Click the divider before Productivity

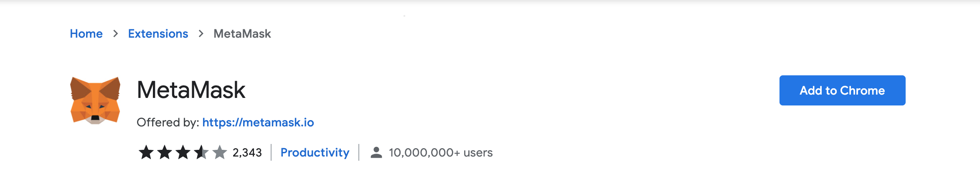[271, 152]
